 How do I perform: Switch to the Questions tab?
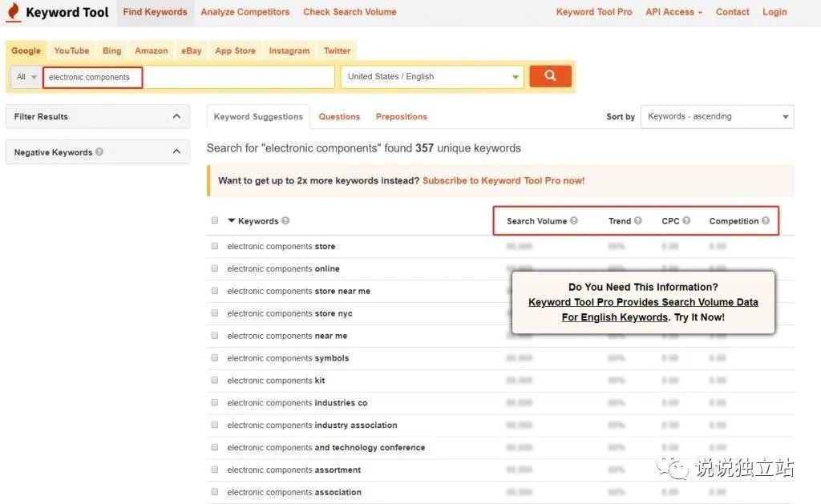click(x=339, y=117)
